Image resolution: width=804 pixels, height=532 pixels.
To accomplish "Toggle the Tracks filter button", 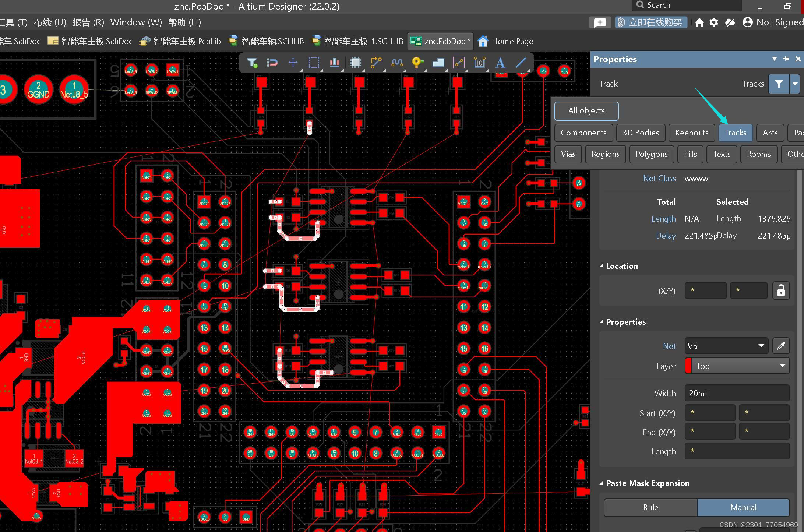I will (x=735, y=133).
